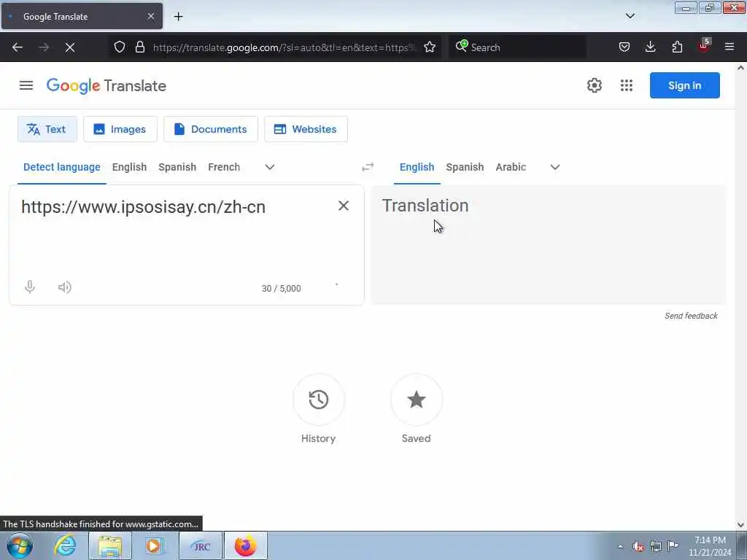This screenshot has width=747, height=560.
Task: Open Windows Explorer from taskbar
Action: 110,545
